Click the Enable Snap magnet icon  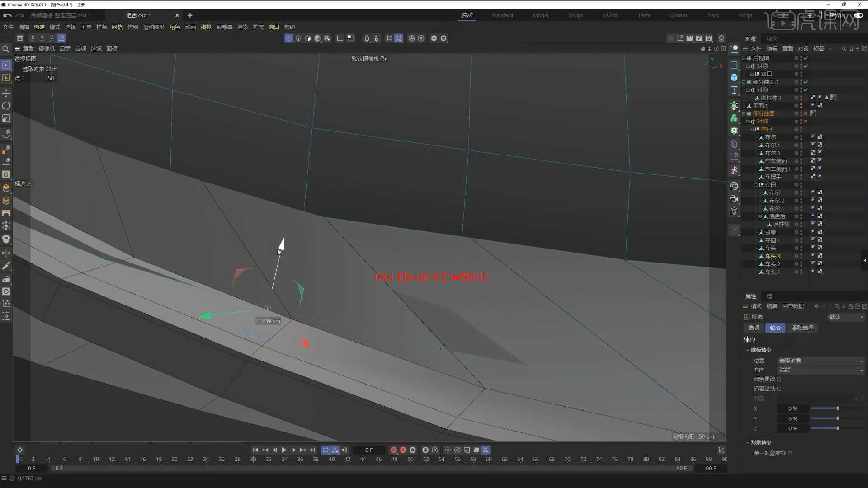point(367,38)
